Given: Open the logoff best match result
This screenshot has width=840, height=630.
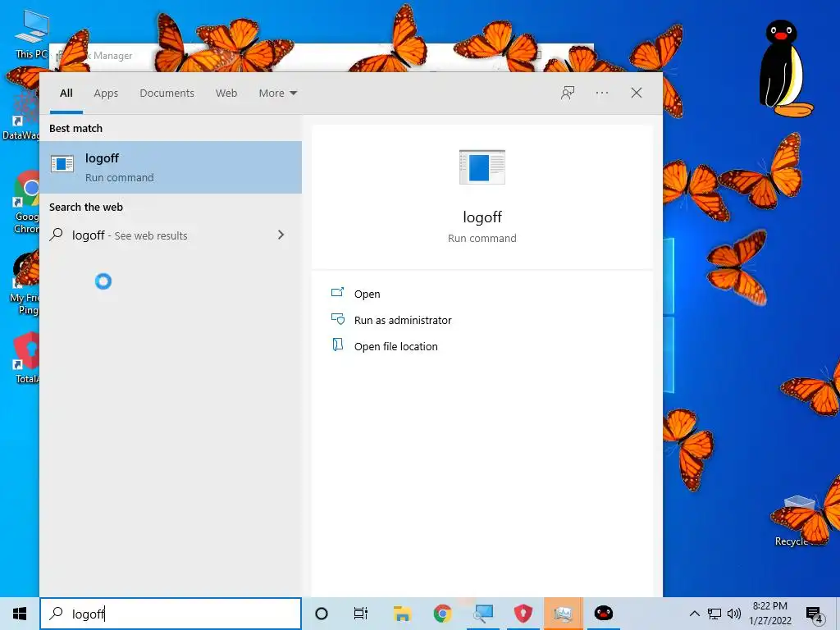Looking at the screenshot, I should click(171, 167).
